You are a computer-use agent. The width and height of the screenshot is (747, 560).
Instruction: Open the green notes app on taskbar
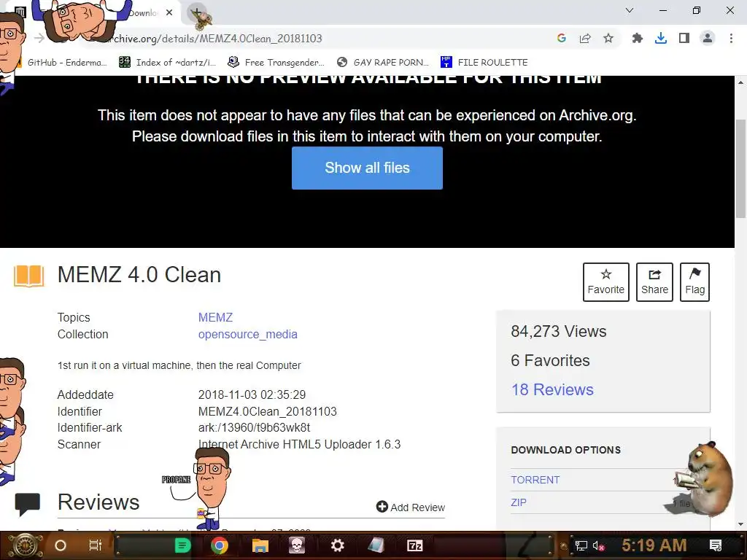click(x=182, y=545)
